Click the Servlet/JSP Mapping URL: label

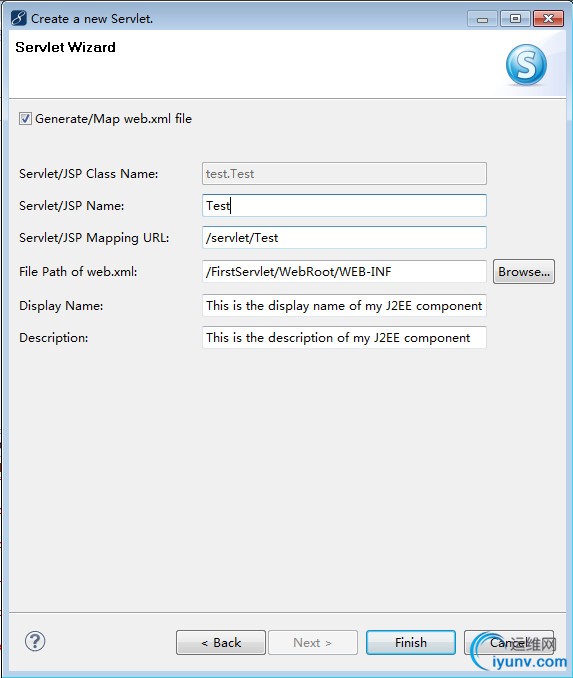[x=94, y=238]
